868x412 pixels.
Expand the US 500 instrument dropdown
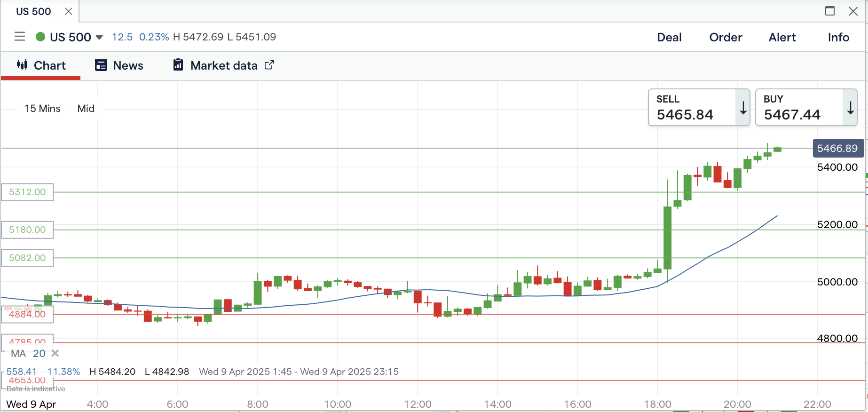coord(99,37)
